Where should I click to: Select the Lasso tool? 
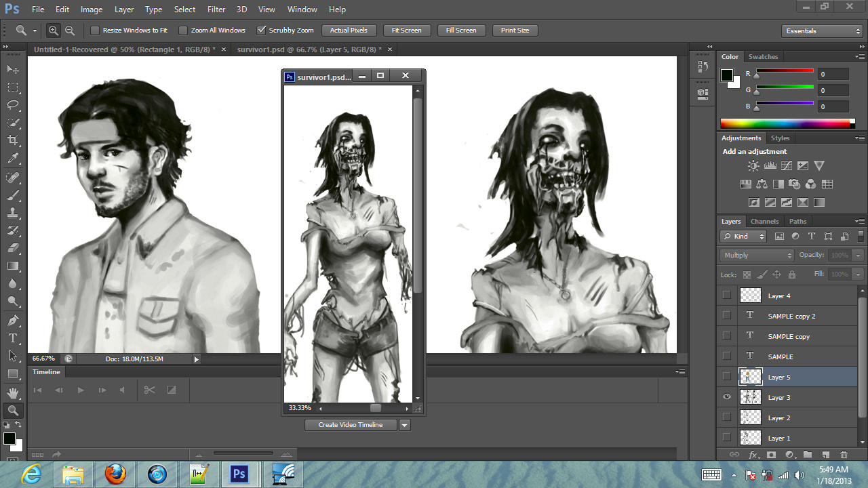click(13, 105)
